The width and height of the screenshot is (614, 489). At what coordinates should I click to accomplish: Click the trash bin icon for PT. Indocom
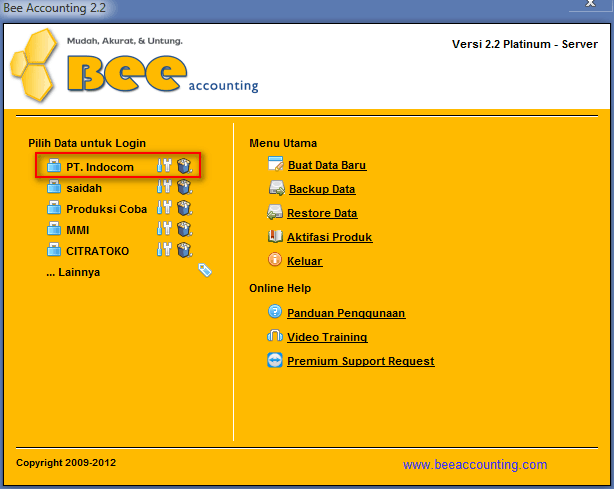184,166
